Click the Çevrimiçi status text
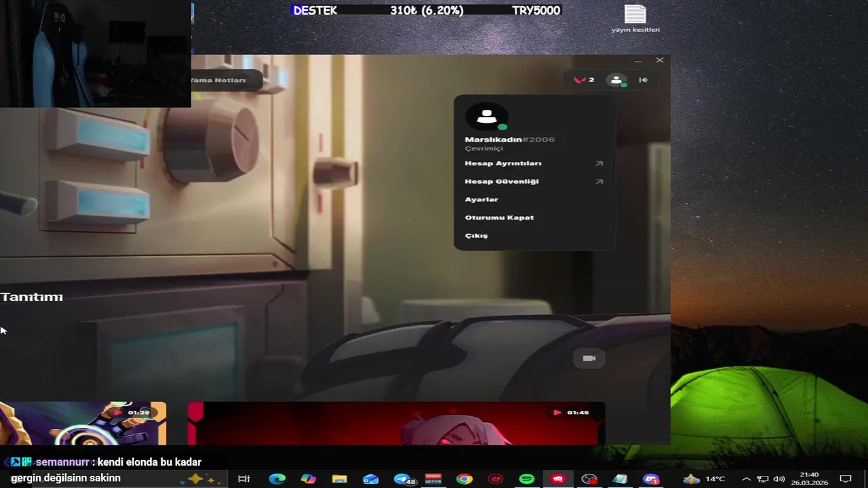Viewport: 868px width, 488px height. pos(484,148)
